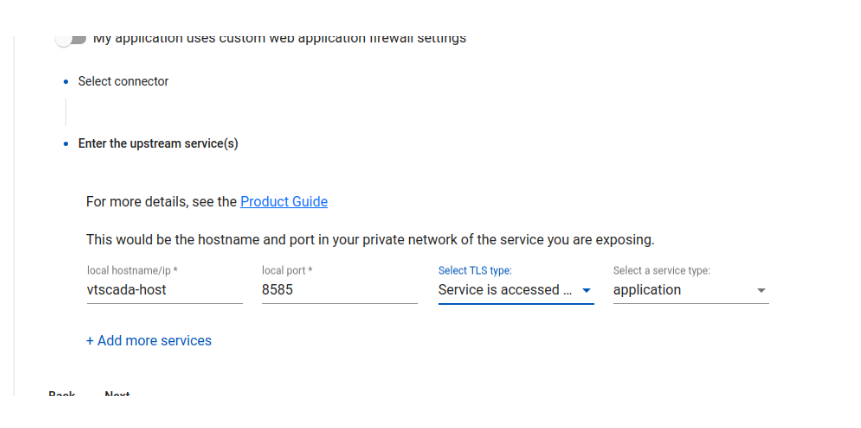Viewport: 861px width, 428px height.
Task: Click the custom firewall settings label text
Action: [x=279, y=39]
